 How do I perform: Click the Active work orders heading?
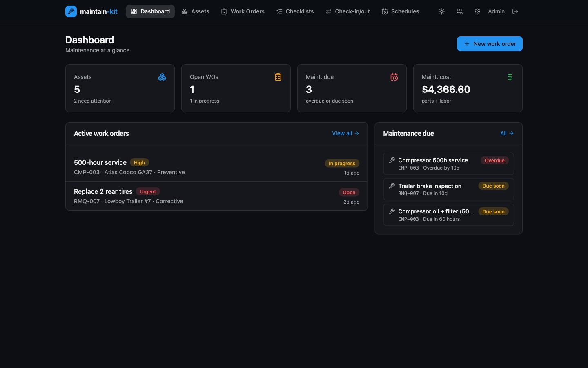(x=101, y=133)
